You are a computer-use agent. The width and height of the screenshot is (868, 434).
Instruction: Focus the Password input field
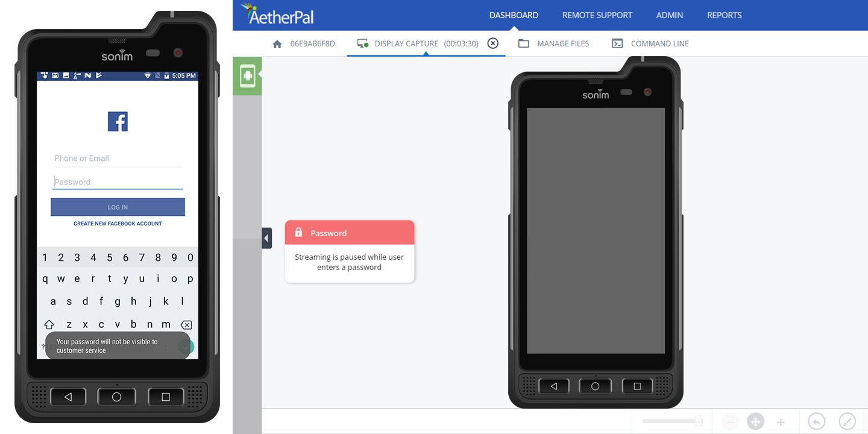pyautogui.click(x=118, y=182)
